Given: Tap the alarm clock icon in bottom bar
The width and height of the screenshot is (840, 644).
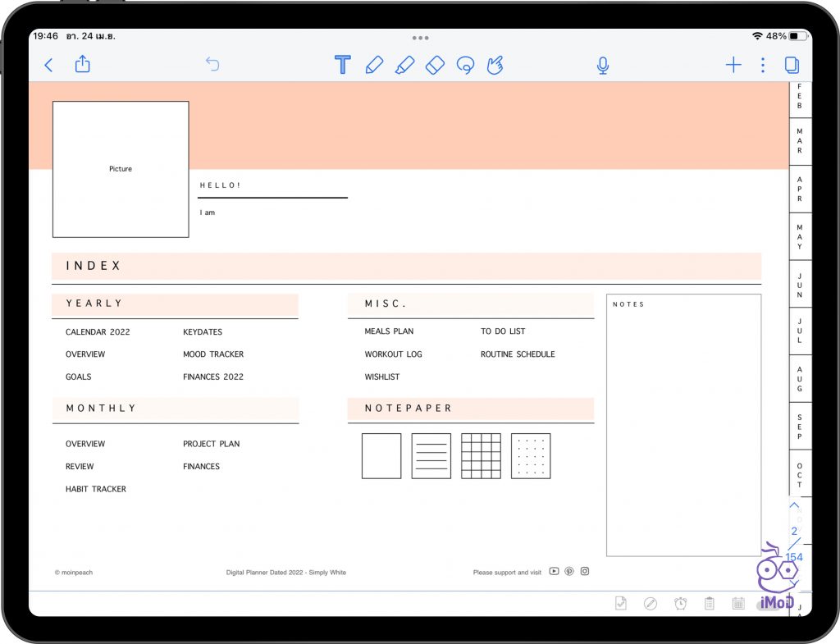Looking at the screenshot, I should pyautogui.click(x=680, y=602).
